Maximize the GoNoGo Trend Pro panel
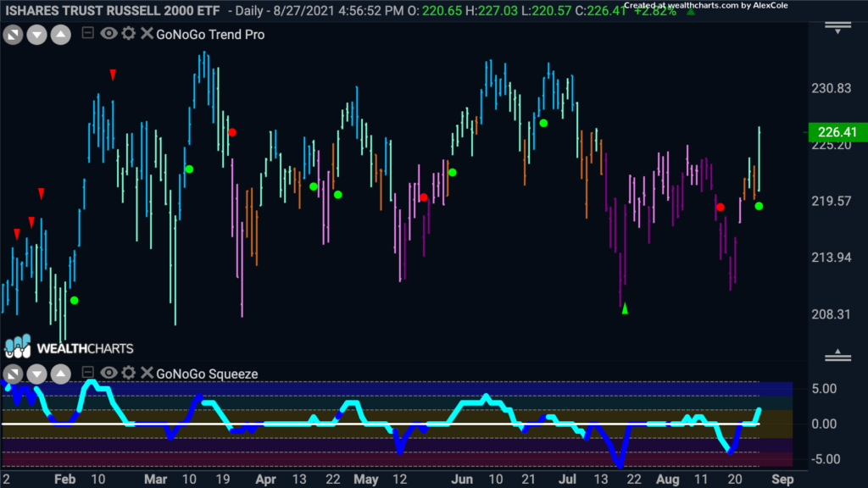 13,35
